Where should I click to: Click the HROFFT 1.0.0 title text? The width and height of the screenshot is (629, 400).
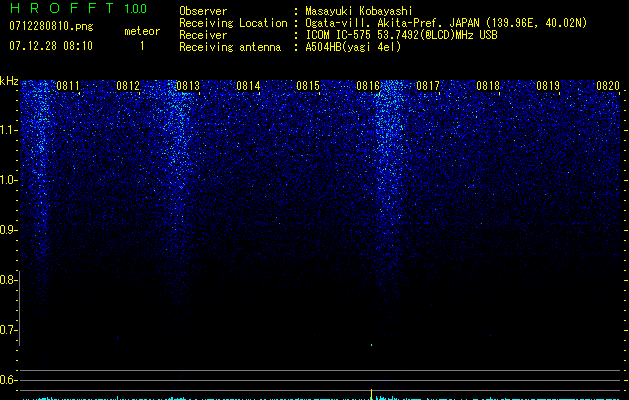pyautogui.click(x=78, y=8)
